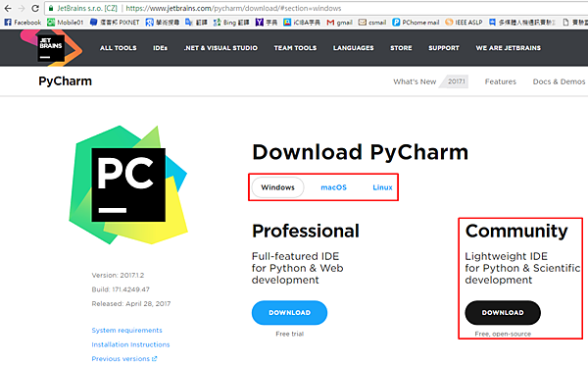Viewport: 588px width, 366px height.
Task: Open Installation Instructions link
Action: (130, 344)
